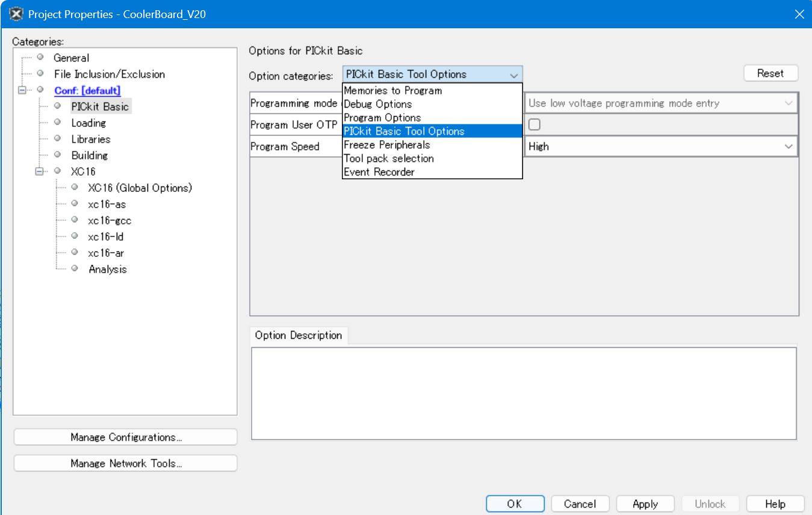The height and width of the screenshot is (515, 812).
Task: Click Program User OTP label cell
Action: (296, 125)
